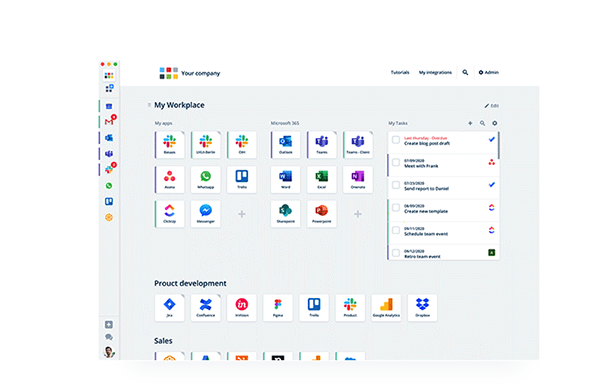600x387 pixels.
Task: Add a new app to My apps
Action: tap(241, 214)
